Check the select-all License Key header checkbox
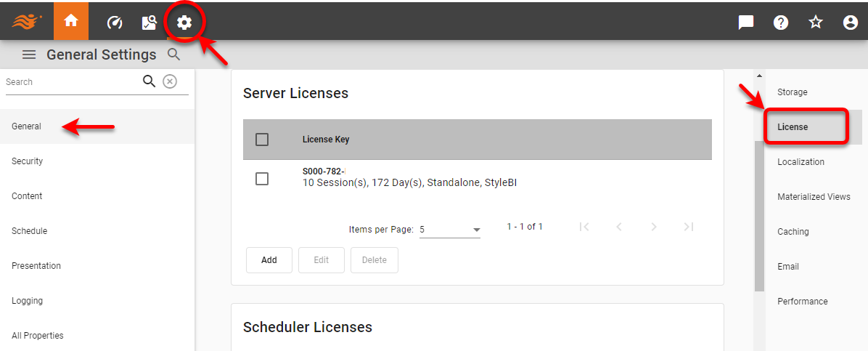The image size is (868, 351). pyautogui.click(x=262, y=140)
